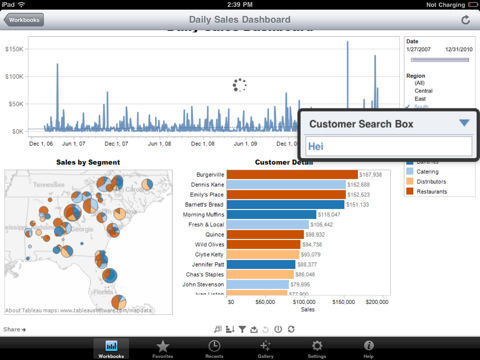
Task: Open the Settings gear tab
Action: pos(317,349)
